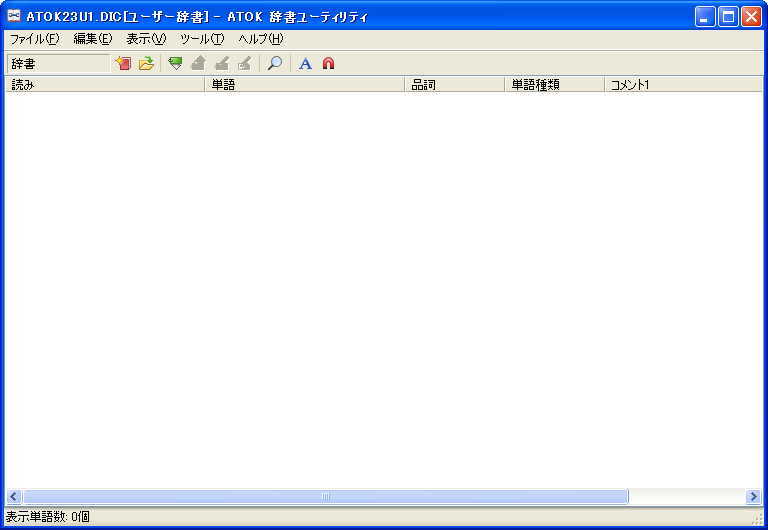Minimize the ATOK 辞書ユーティリティ window
The width and height of the screenshot is (768, 530).
(x=705, y=17)
